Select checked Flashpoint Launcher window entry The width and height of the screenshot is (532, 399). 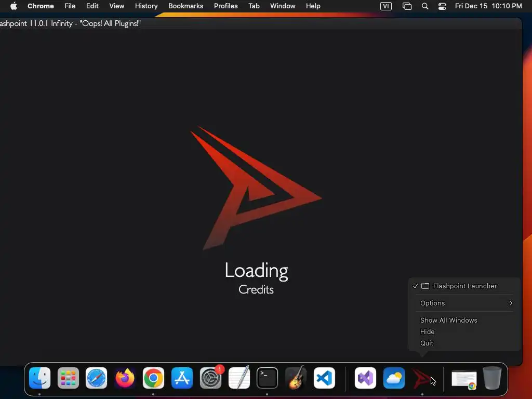(464, 286)
